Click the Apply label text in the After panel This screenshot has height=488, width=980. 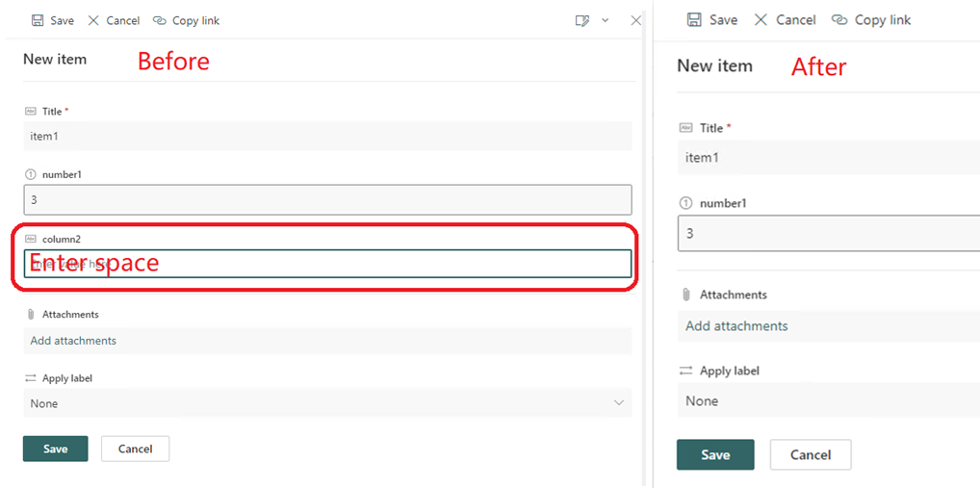point(730,371)
